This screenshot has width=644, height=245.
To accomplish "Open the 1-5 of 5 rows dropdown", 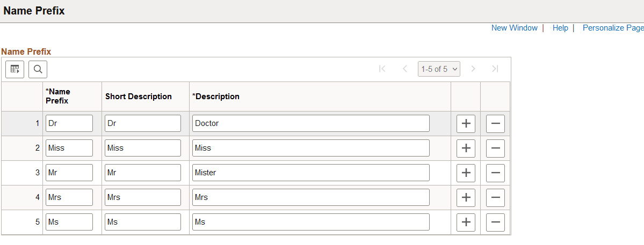I will point(439,69).
